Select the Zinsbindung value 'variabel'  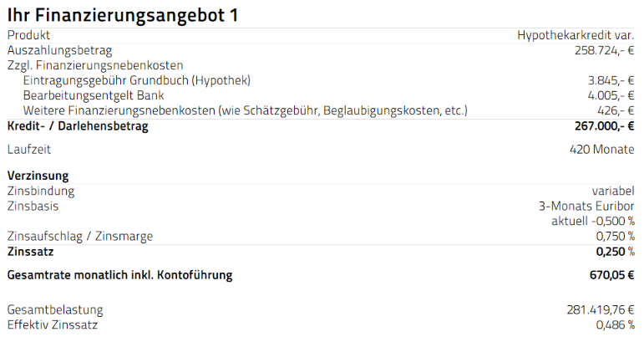(x=613, y=191)
